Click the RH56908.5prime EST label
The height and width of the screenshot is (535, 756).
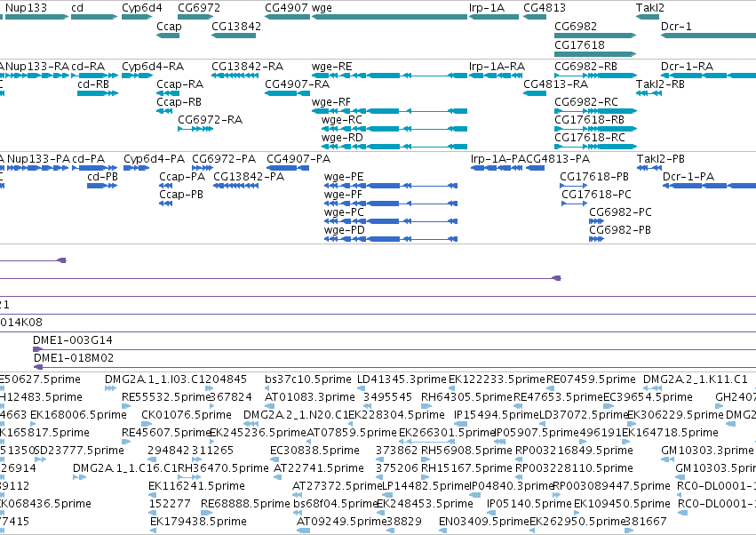coord(466,451)
